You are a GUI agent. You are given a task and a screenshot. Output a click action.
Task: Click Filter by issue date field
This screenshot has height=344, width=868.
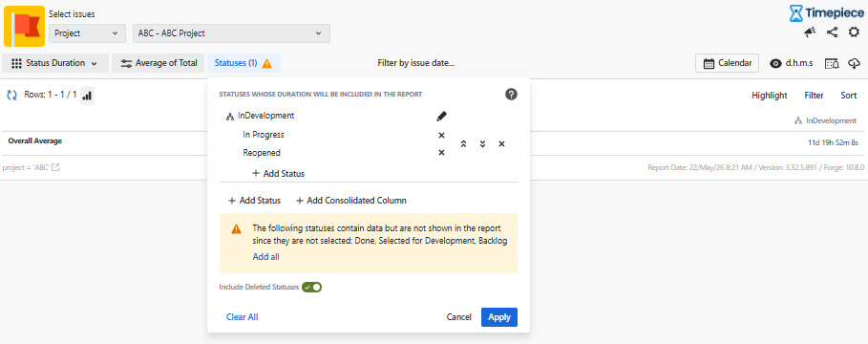tap(415, 63)
